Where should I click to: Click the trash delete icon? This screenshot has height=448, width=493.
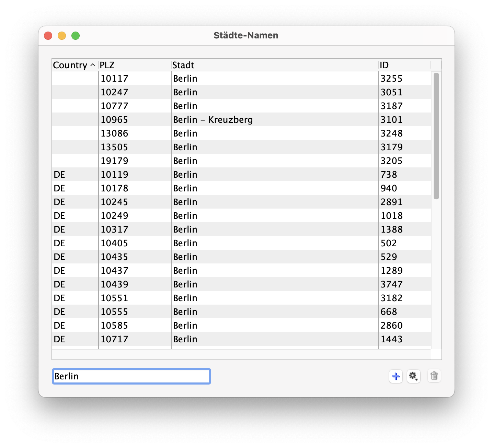(434, 376)
